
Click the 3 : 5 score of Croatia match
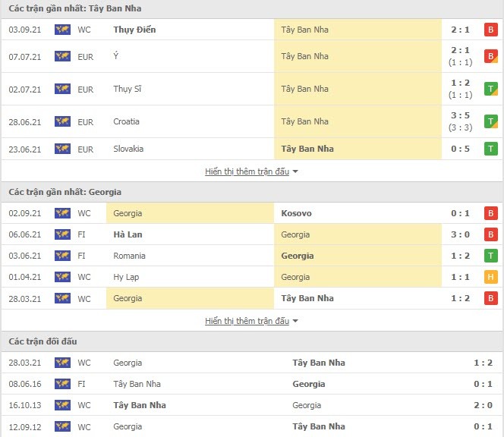(460, 115)
